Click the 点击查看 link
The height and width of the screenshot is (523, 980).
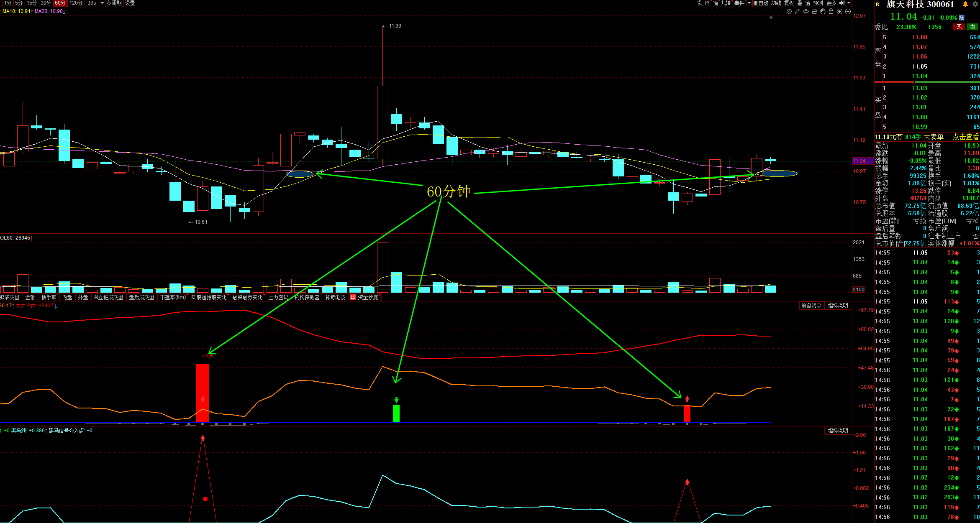pyautogui.click(x=966, y=137)
